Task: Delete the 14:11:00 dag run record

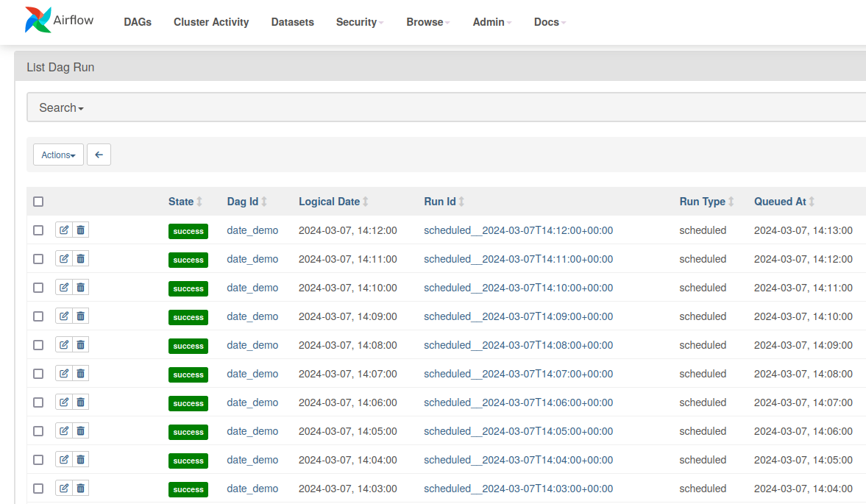Action: [x=81, y=259]
